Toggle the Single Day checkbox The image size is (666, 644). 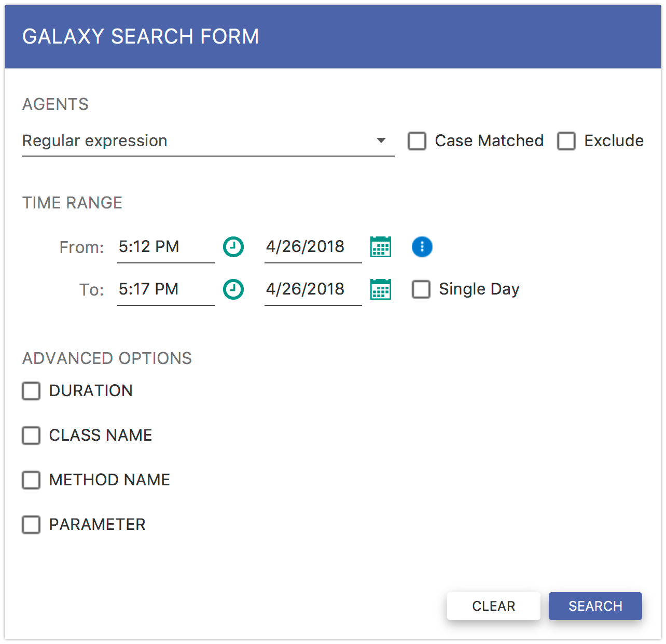click(x=421, y=289)
